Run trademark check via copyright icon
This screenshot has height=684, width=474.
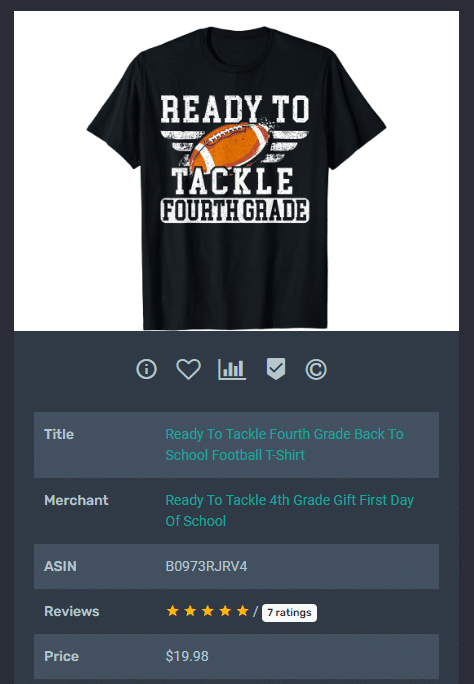tap(316, 369)
